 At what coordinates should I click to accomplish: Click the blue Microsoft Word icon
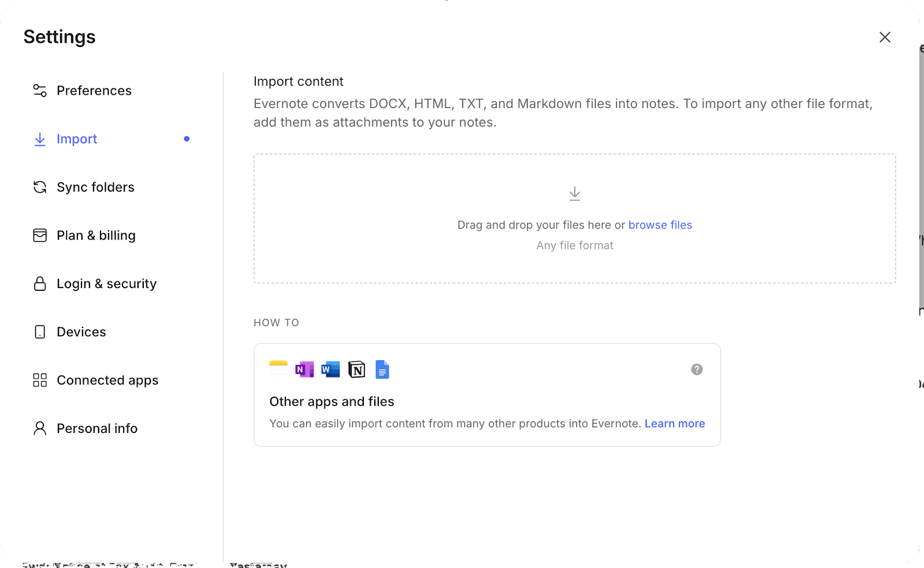(x=330, y=369)
